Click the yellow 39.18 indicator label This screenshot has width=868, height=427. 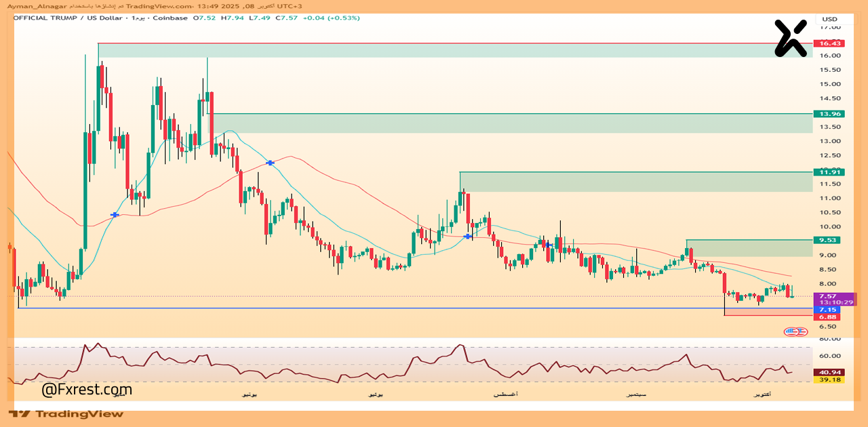click(829, 380)
